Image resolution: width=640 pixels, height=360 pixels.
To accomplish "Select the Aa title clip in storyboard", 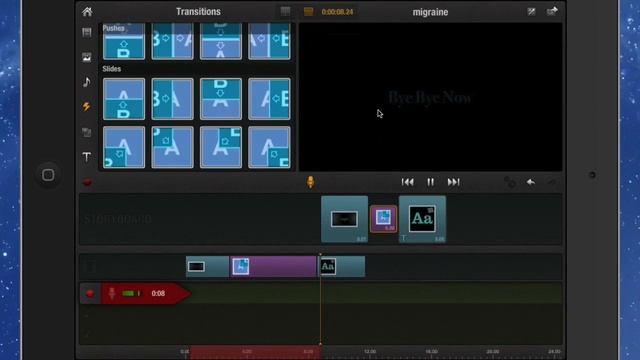I will pos(422,219).
